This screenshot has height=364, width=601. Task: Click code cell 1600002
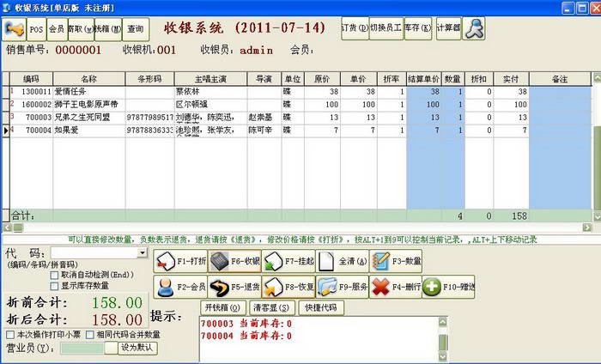(x=32, y=105)
